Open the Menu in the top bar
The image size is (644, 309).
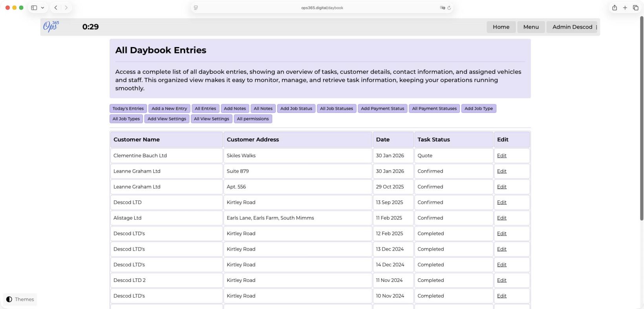coord(531,27)
